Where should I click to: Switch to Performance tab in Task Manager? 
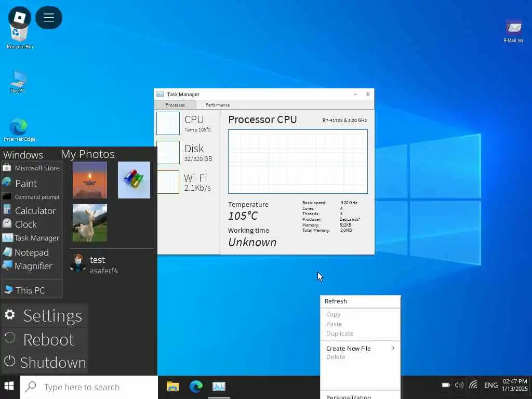(218, 105)
